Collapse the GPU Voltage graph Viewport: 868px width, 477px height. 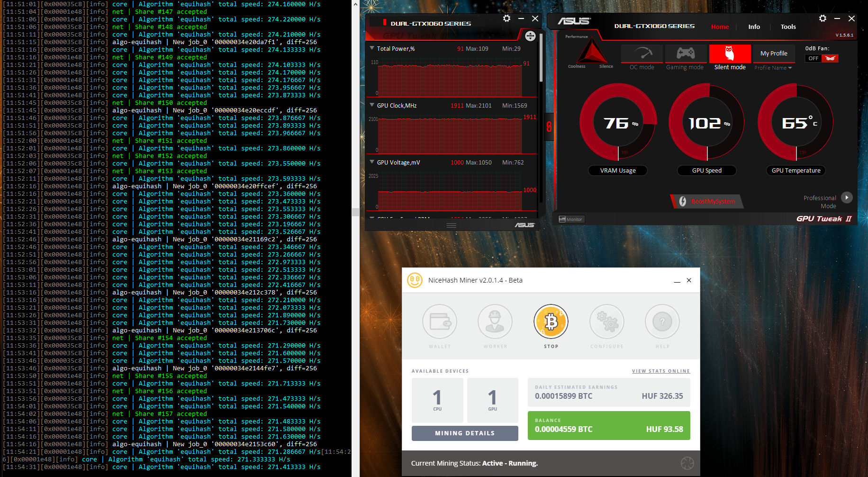pos(372,162)
